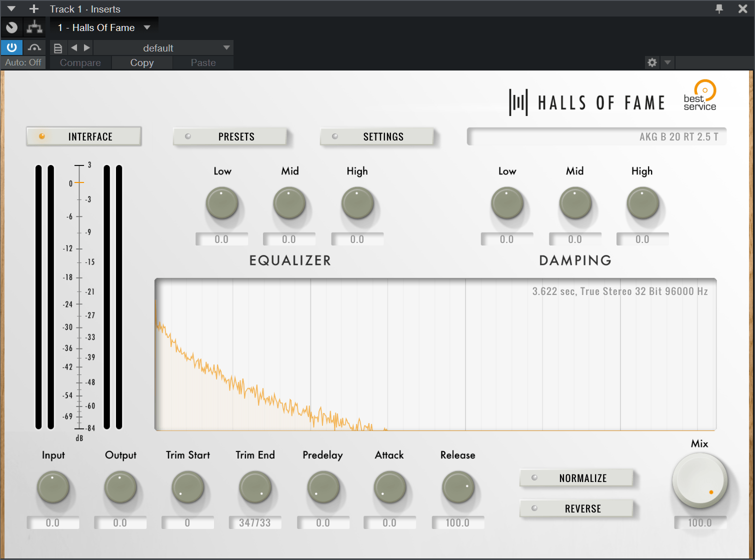Expand the Track 1 Inserts menu triangle
The height and width of the screenshot is (560, 755).
(x=11, y=8)
